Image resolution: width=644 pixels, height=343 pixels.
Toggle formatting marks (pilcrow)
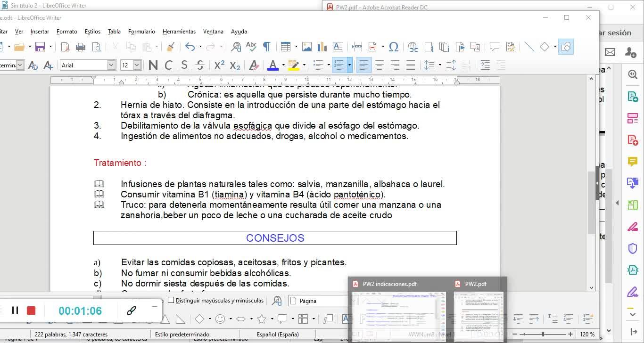(x=267, y=47)
